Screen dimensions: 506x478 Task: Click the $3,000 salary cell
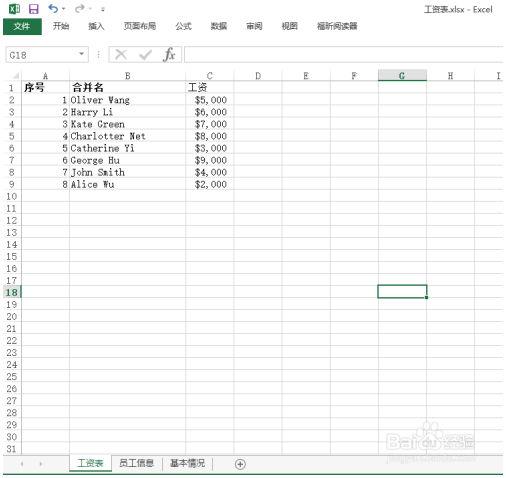coord(210,148)
